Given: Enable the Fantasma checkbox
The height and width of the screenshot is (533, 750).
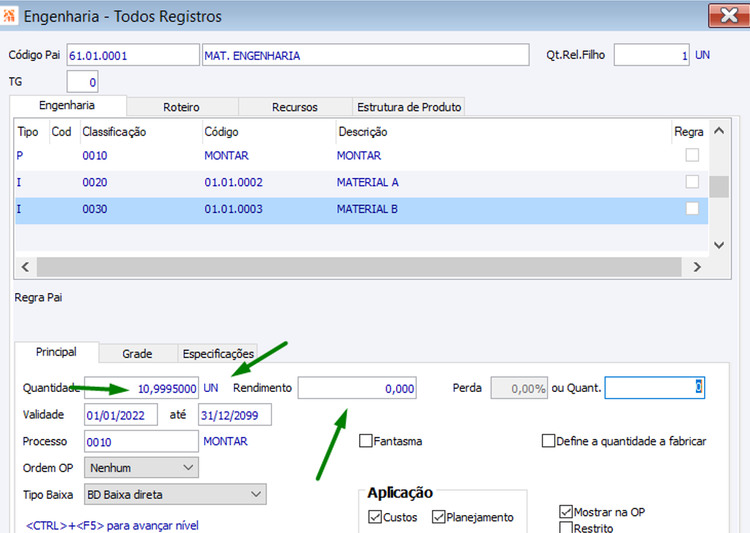Looking at the screenshot, I should [365, 441].
